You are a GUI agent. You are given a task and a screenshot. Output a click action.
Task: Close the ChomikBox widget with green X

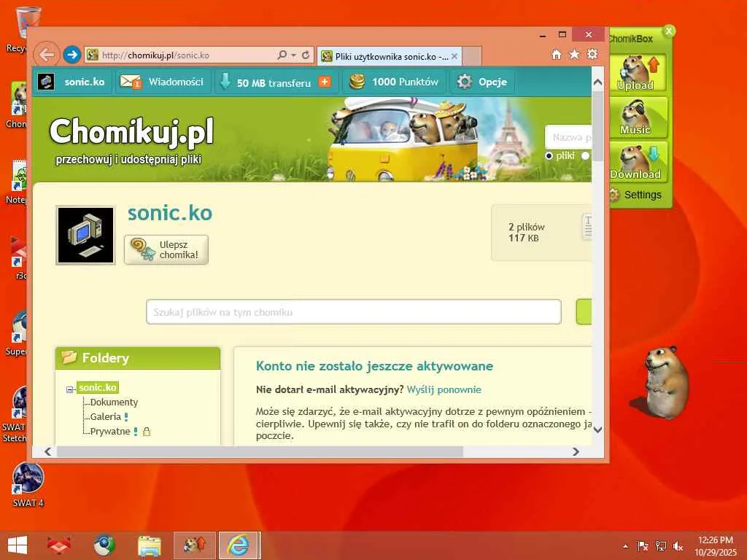669,31
